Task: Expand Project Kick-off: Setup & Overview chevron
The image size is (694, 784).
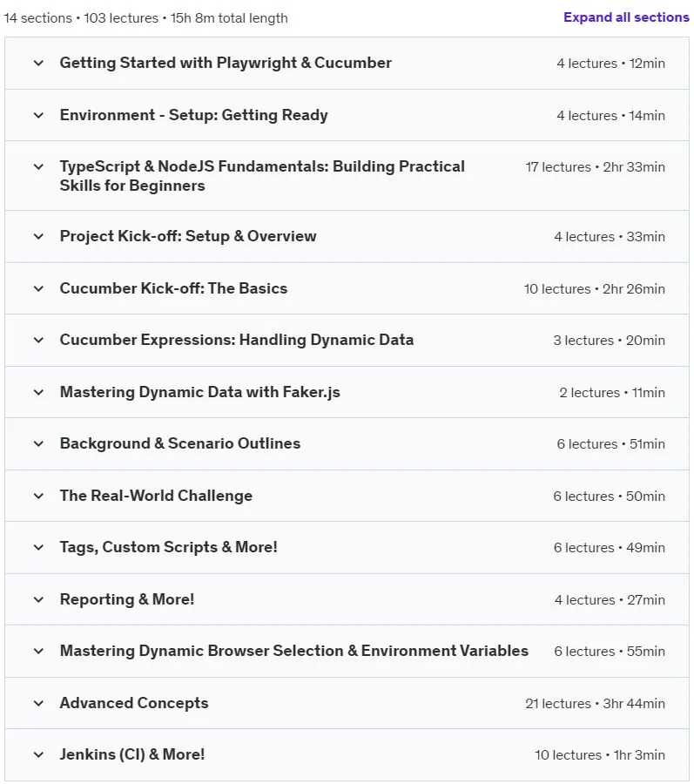Action: [x=38, y=236]
